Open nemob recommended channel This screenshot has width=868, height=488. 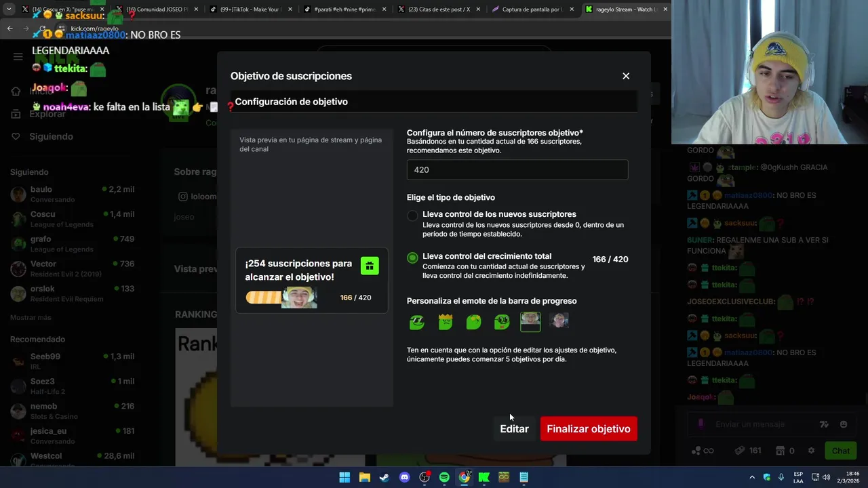(72, 411)
